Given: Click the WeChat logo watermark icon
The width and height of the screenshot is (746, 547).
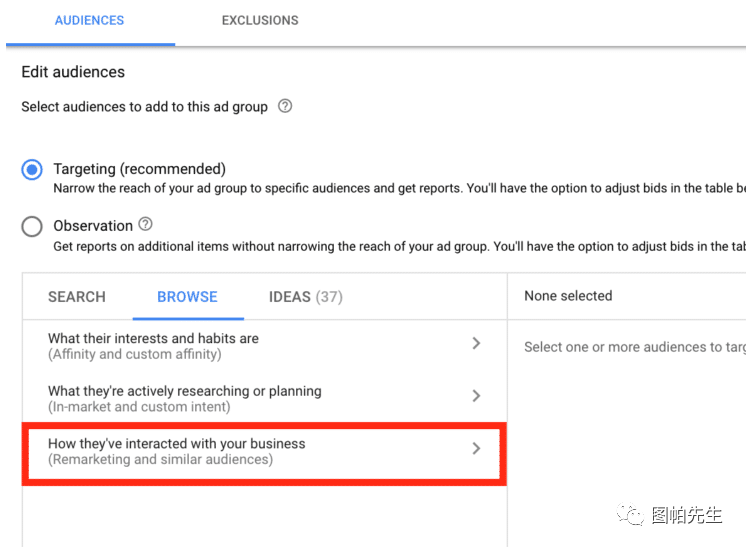Looking at the screenshot, I should (631, 514).
